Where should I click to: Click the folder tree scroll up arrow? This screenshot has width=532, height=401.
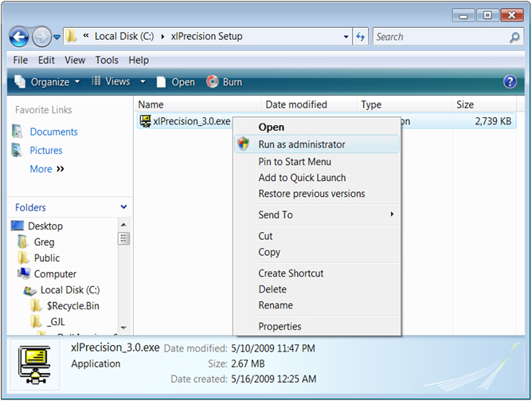[123, 225]
